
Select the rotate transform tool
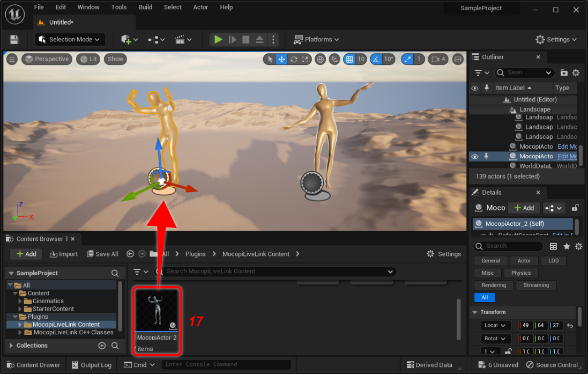pos(294,60)
